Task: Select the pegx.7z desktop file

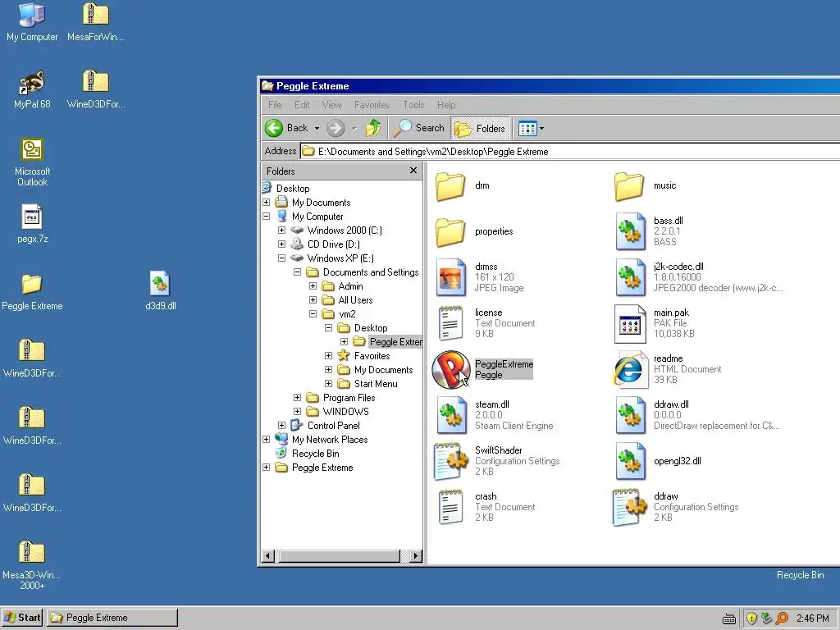Action: coord(32,225)
